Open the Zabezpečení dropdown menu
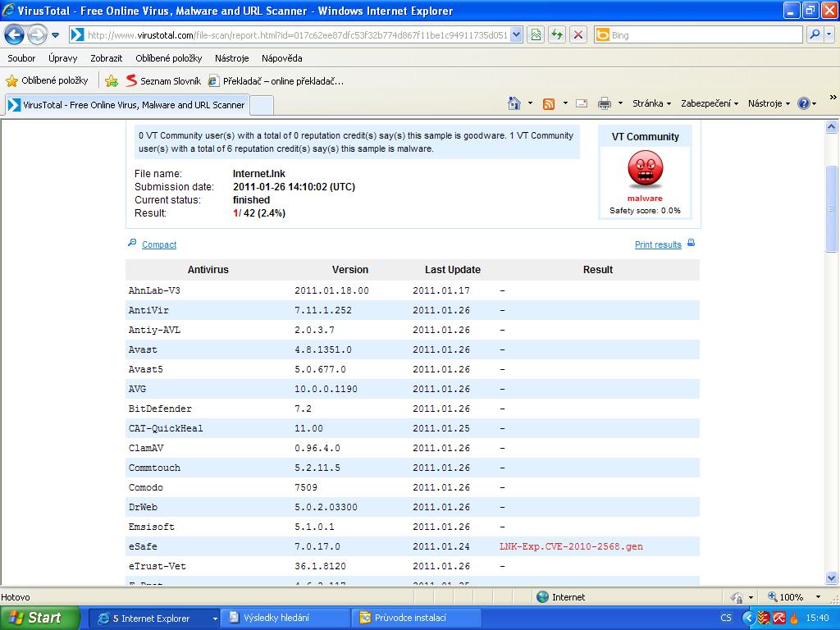The image size is (840, 630). point(710,103)
